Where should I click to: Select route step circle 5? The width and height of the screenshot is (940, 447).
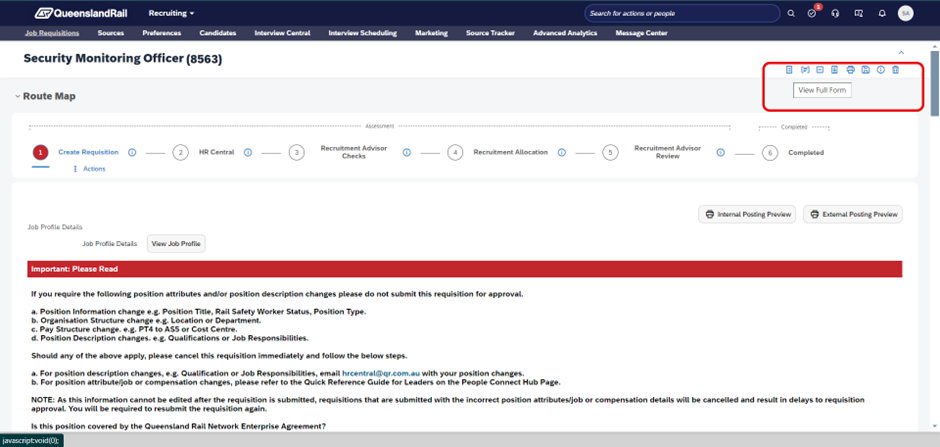tap(610, 153)
